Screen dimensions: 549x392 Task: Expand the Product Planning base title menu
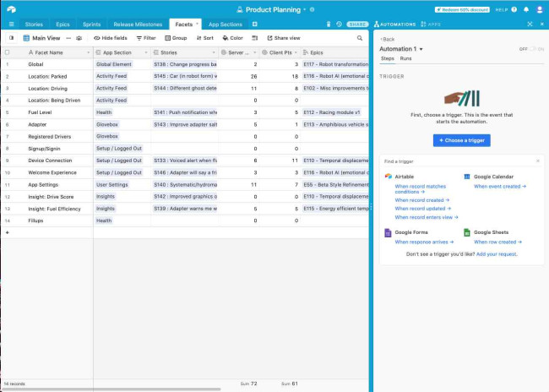click(x=306, y=9)
